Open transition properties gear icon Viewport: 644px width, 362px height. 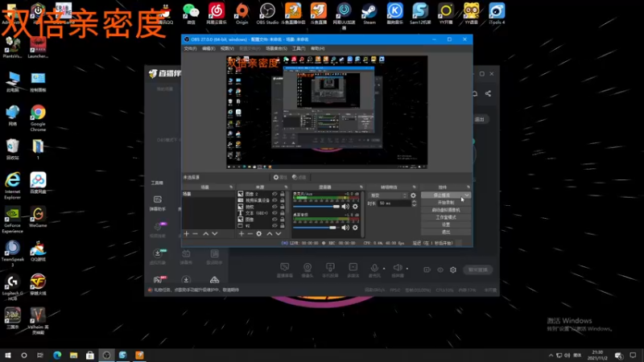pos(413,195)
